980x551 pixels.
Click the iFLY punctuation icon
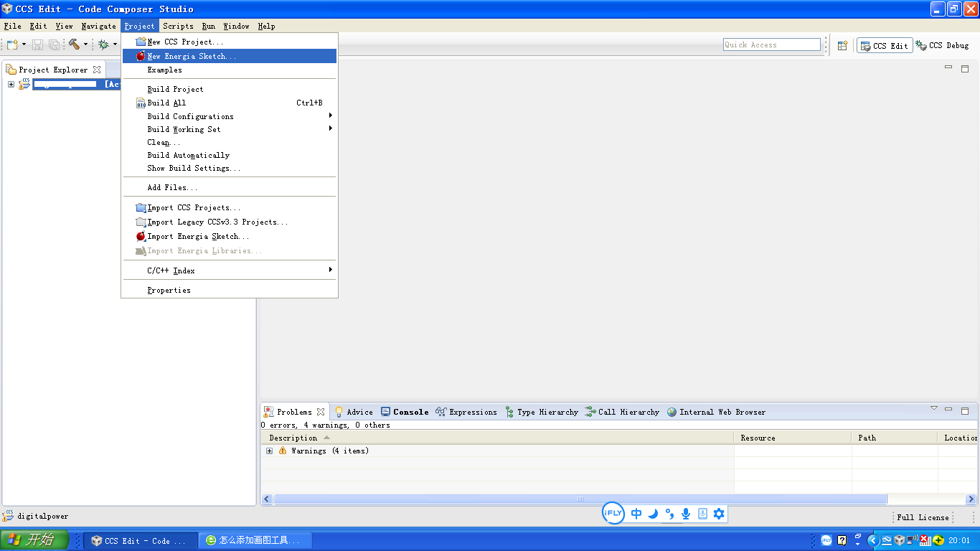[x=669, y=514]
